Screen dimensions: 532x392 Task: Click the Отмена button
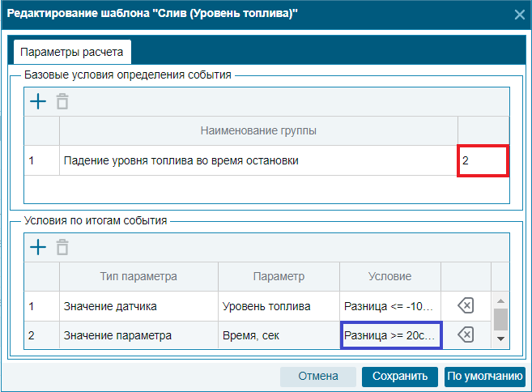pyautogui.click(x=318, y=377)
